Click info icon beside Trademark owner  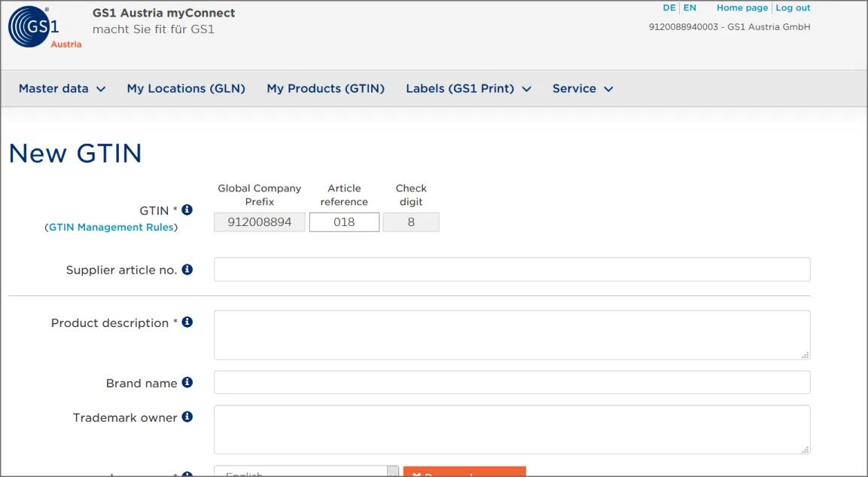click(x=187, y=417)
